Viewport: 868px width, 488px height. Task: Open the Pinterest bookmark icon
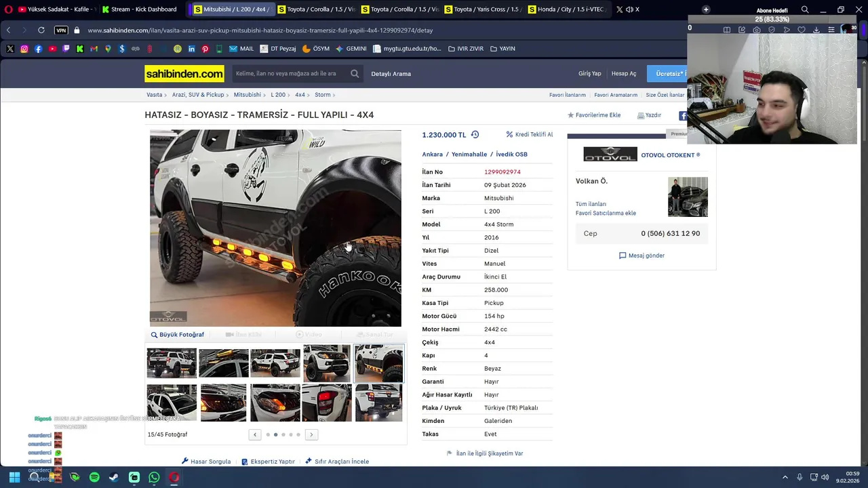point(205,49)
